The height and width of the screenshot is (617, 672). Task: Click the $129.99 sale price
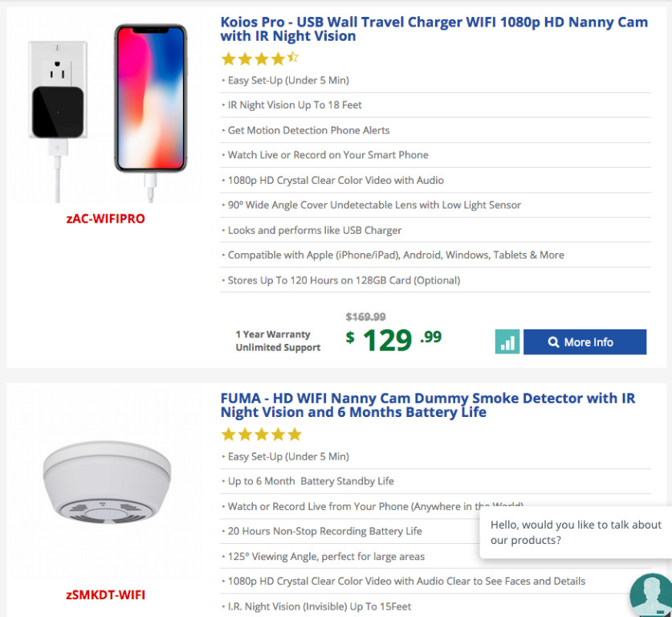pos(394,340)
